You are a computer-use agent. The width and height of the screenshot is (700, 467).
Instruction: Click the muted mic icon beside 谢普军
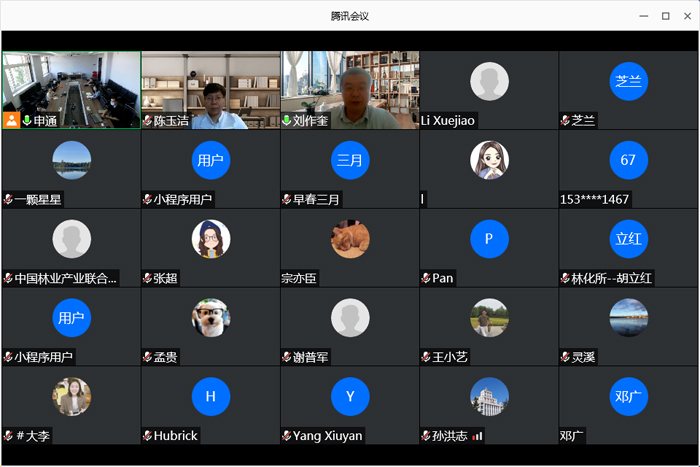click(287, 357)
